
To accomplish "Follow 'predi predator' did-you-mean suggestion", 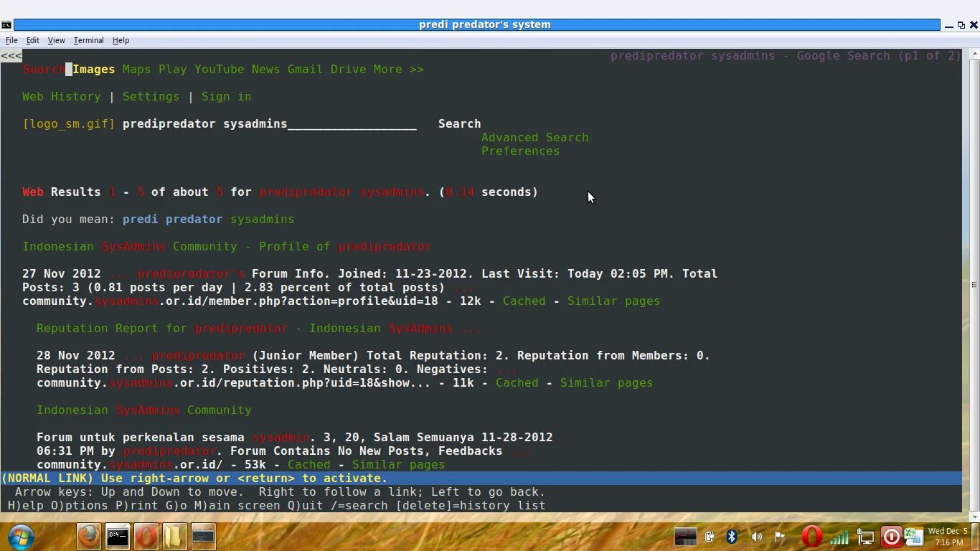I will coord(172,220).
